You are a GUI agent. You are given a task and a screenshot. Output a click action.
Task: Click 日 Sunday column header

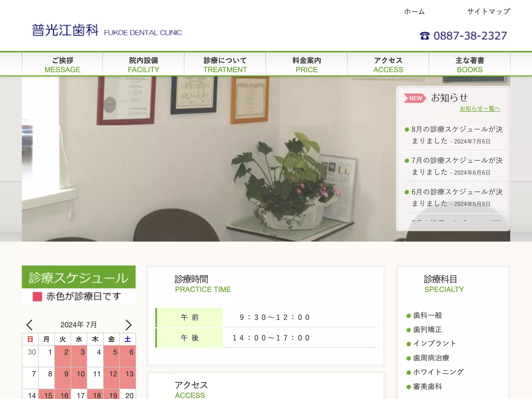30,339
